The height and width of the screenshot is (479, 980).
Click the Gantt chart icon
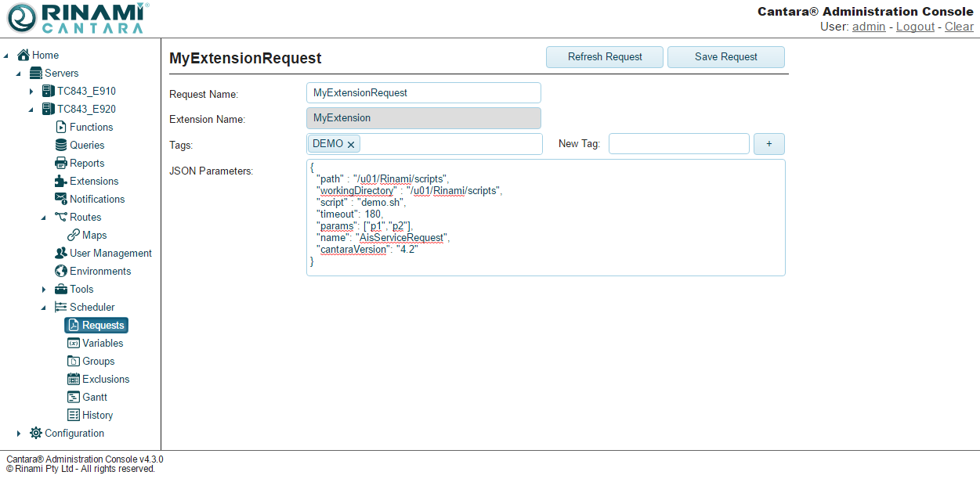[x=74, y=397]
